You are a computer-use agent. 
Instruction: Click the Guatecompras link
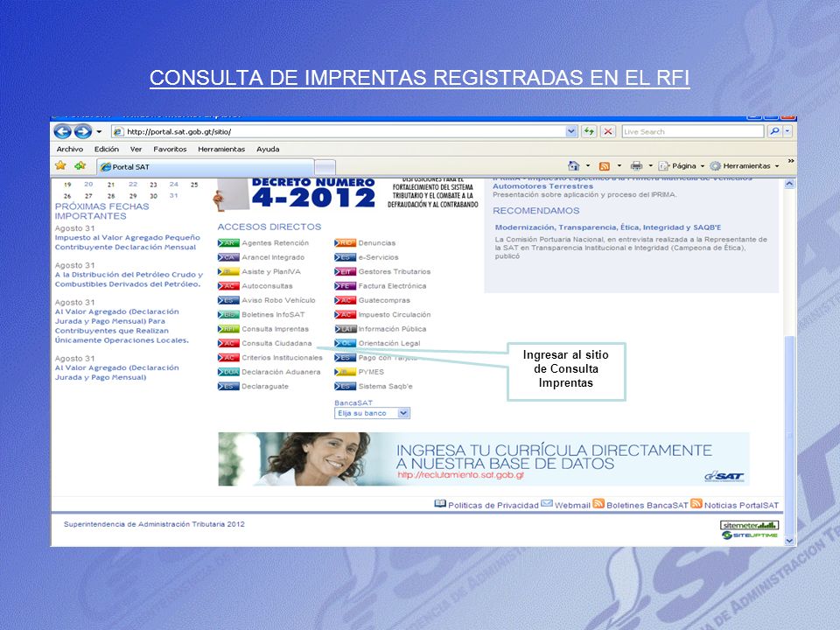384,300
